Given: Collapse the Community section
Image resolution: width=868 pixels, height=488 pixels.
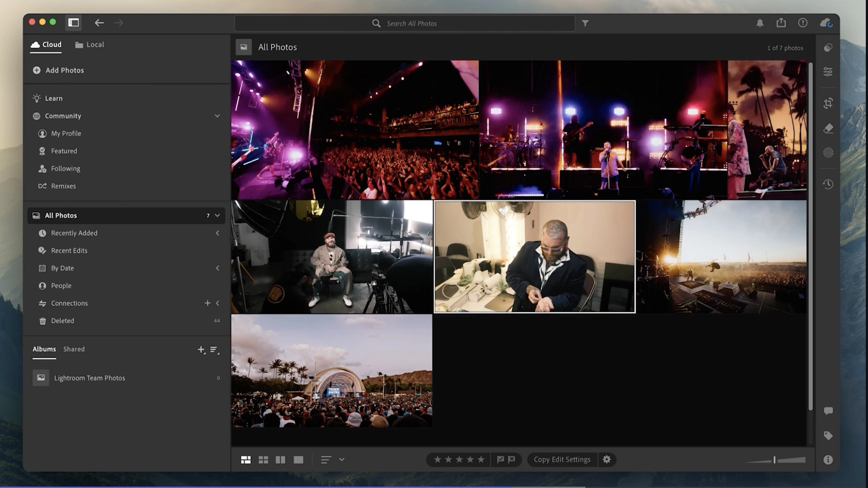Looking at the screenshot, I should (217, 116).
